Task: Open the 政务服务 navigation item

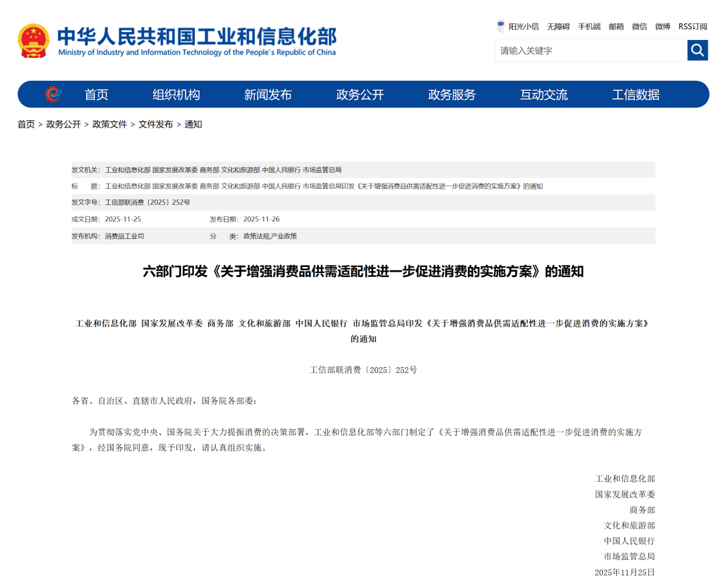Action: pos(452,95)
